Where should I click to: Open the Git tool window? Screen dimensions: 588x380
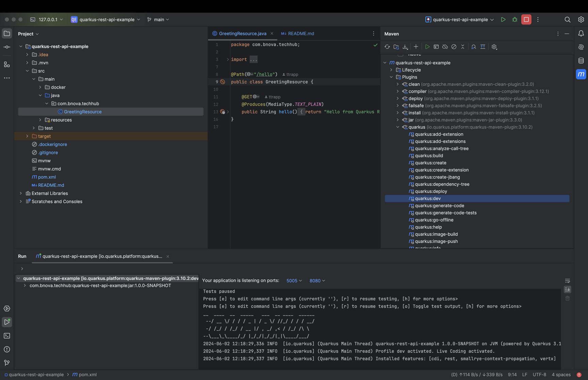pos(7,363)
